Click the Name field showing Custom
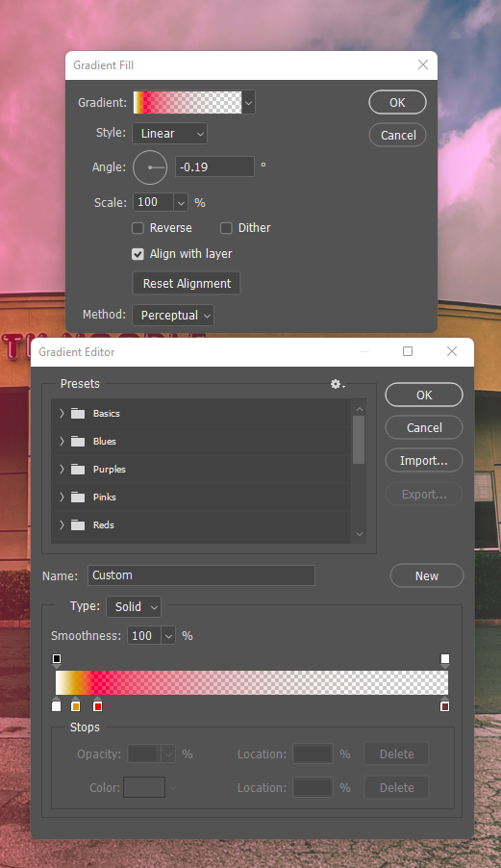 (201, 575)
